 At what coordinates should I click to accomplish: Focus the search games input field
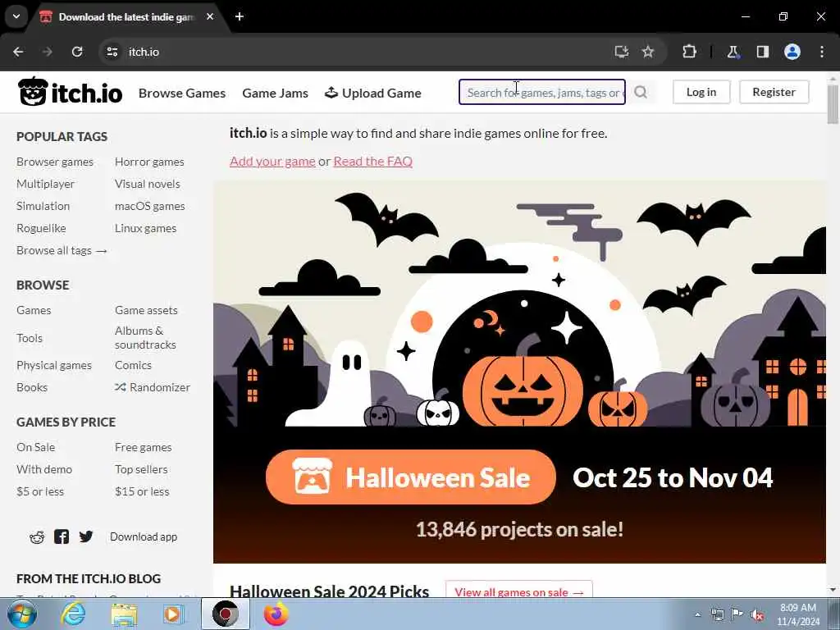542,92
